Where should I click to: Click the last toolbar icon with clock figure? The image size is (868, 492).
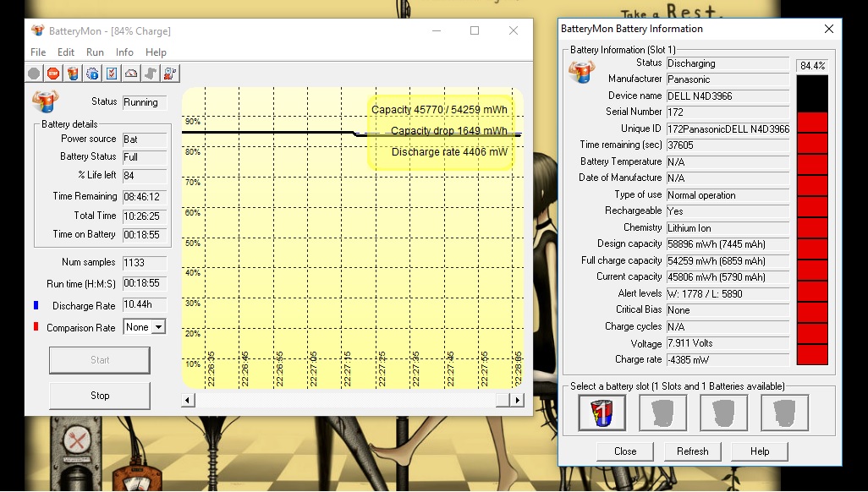pos(170,73)
